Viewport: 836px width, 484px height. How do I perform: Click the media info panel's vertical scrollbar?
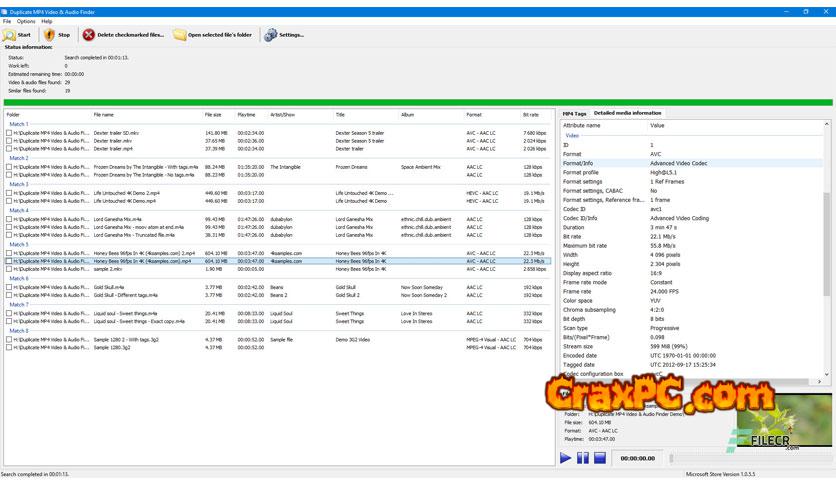(826, 244)
